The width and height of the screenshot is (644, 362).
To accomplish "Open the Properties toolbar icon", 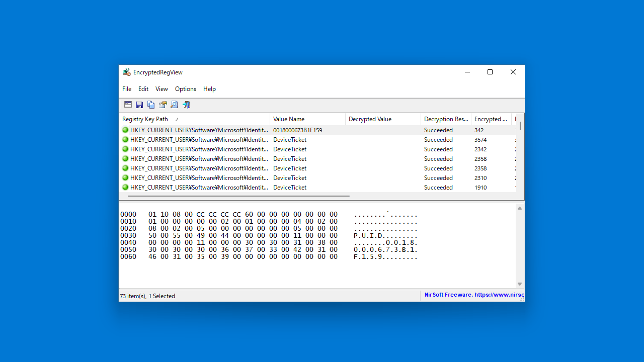I will point(163,105).
